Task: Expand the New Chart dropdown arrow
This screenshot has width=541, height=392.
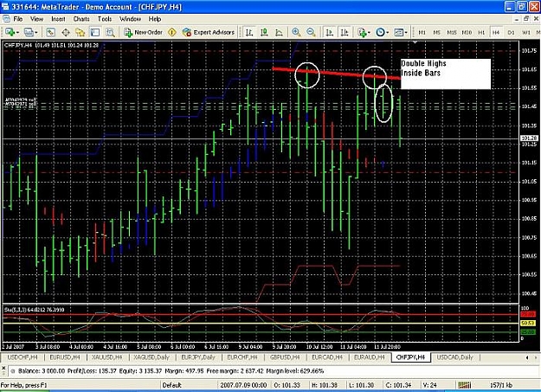Action: [x=17, y=33]
